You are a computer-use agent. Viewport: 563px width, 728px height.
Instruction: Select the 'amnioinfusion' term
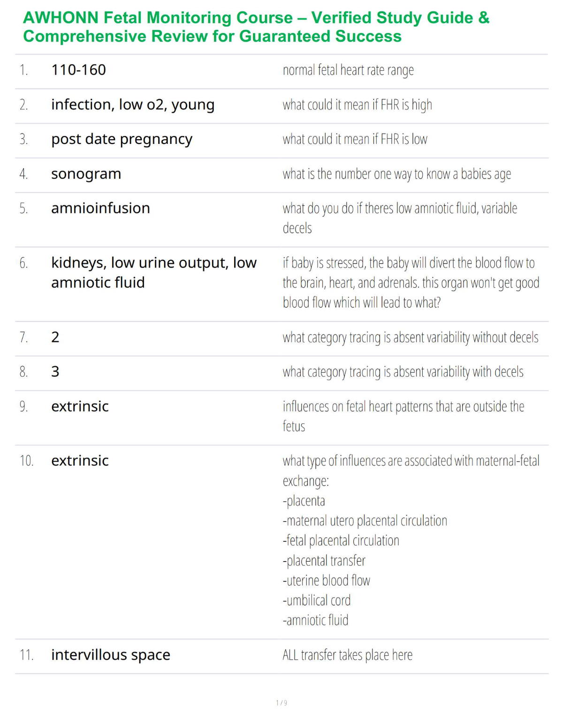100,208
